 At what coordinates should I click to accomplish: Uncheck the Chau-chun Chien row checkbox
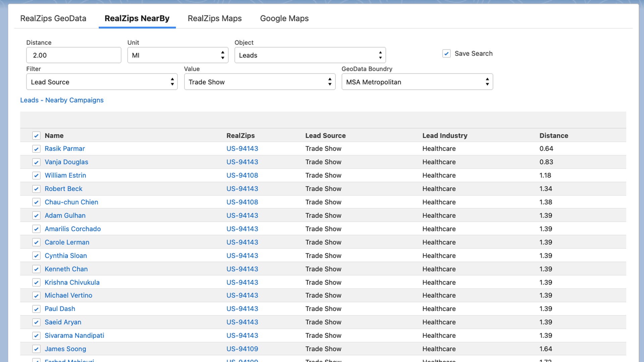[36, 202]
